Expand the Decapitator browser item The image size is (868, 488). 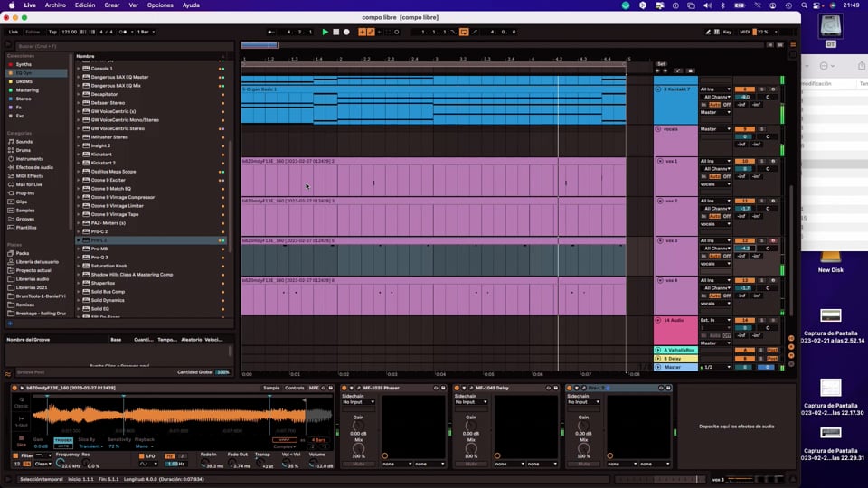(x=79, y=94)
